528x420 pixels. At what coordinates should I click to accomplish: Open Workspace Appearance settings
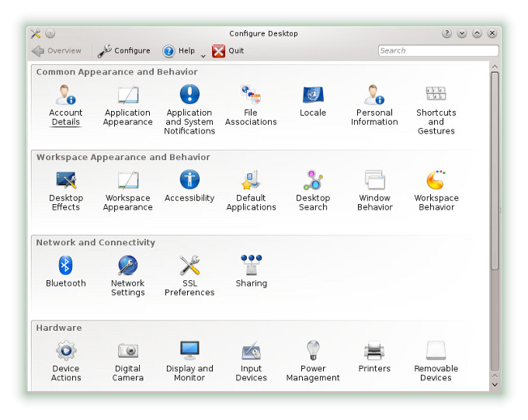[127, 191]
